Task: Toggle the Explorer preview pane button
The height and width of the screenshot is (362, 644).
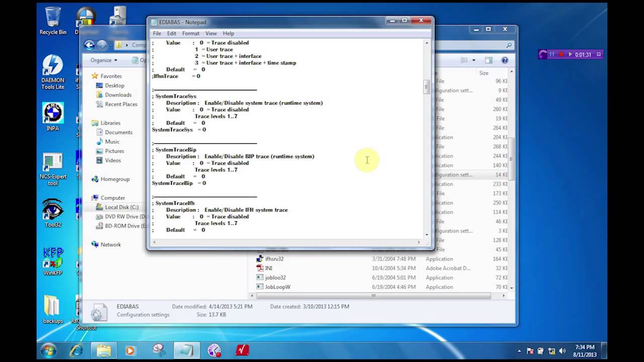Action: 489,60
